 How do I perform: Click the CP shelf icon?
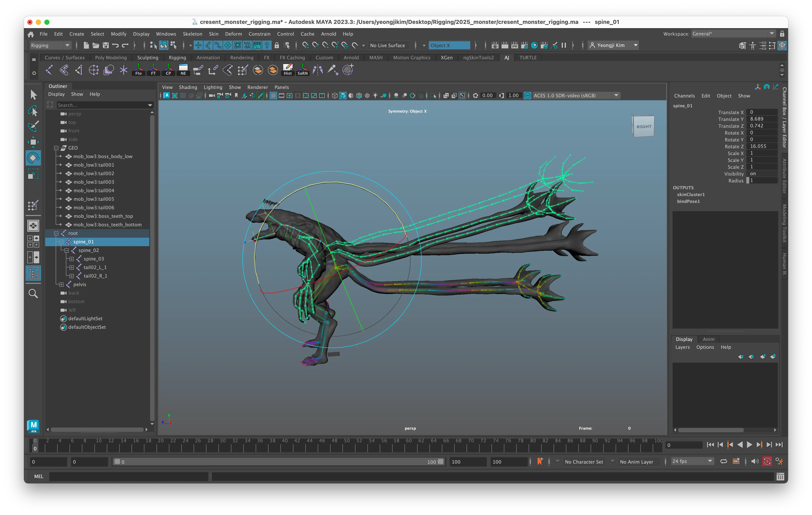tap(168, 70)
